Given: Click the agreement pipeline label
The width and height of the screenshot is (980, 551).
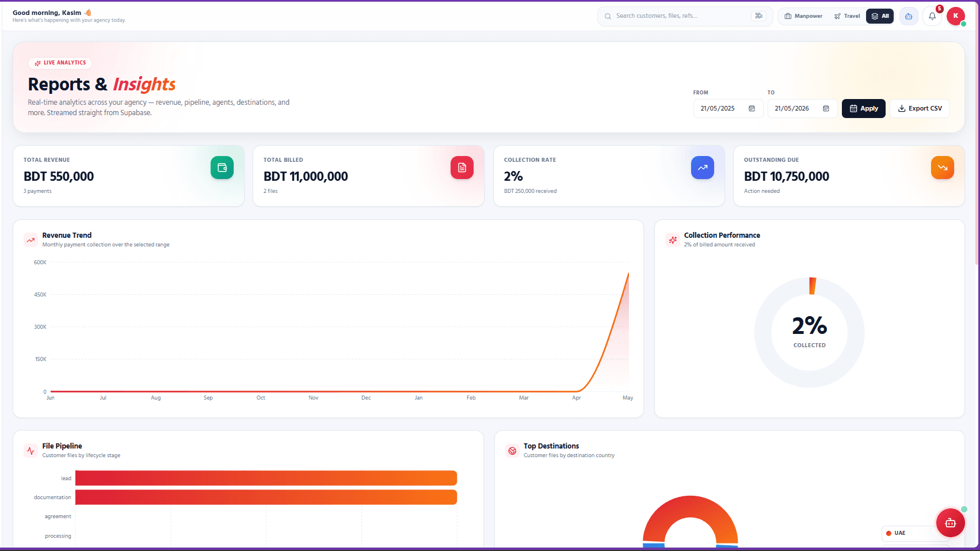Looking at the screenshot, I should point(58,516).
